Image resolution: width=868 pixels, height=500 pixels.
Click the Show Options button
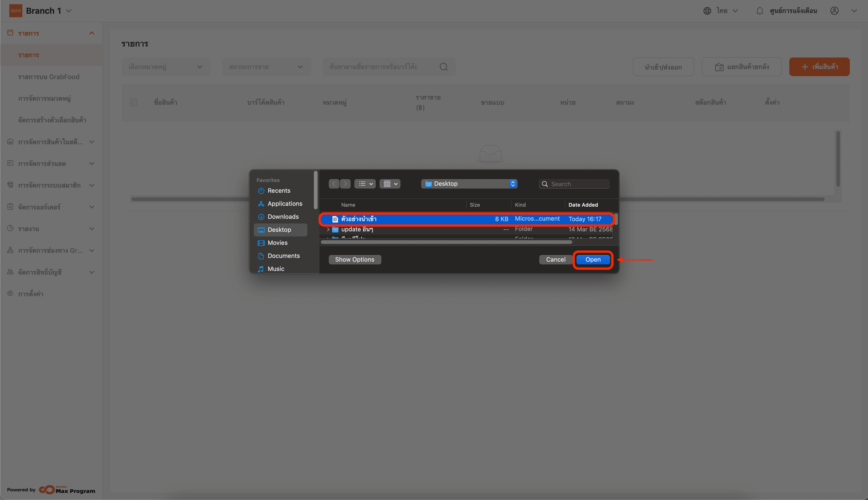tap(354, 260)
